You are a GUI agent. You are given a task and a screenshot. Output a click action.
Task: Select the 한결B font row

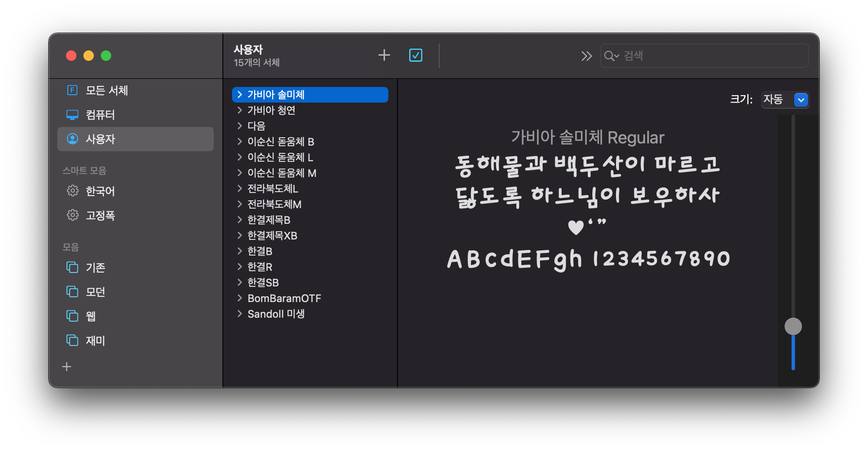[310, 251]
